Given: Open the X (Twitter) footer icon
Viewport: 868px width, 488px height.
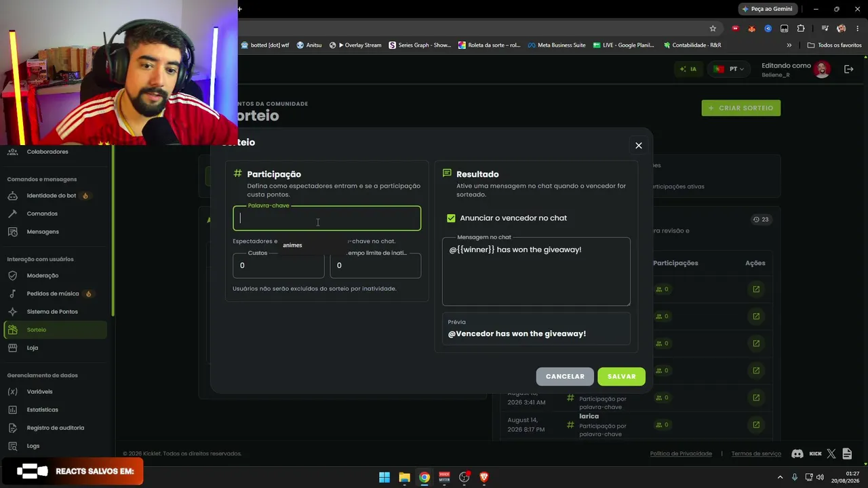Looking at the screenshot, I should pyautogui.click(x=833, y=453).
